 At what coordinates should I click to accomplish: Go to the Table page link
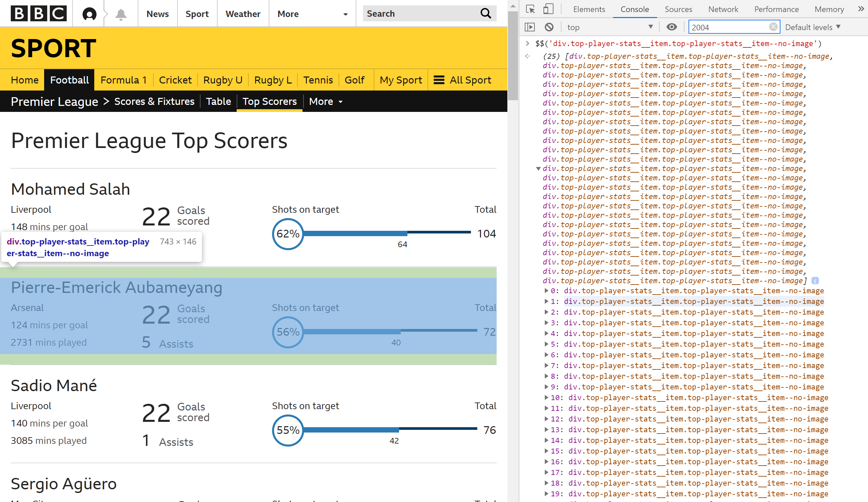click(218, 101)
